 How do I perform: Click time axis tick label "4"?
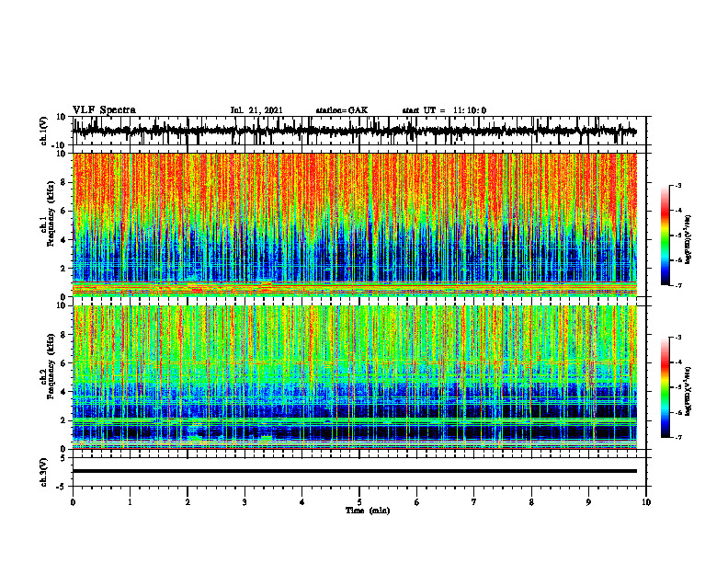pos(302,502)
